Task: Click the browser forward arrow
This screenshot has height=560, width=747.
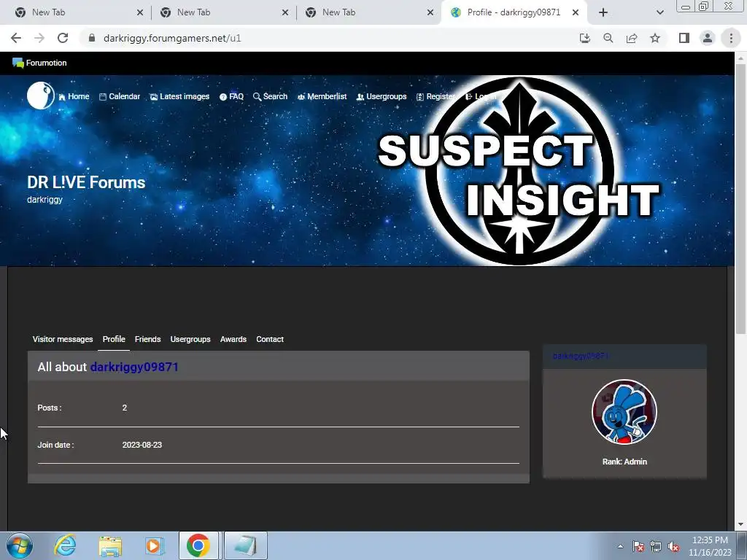Action: coord(39,38)
